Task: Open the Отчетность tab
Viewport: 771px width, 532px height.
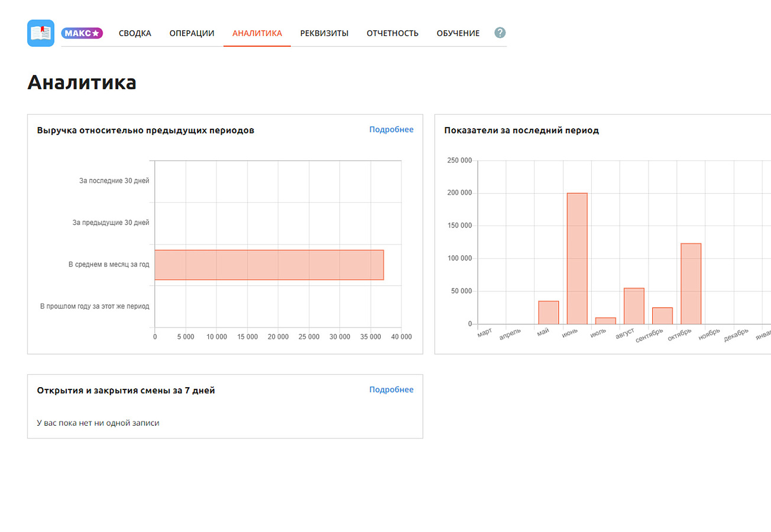Action: pyautogui.click(x=393, y=33)
